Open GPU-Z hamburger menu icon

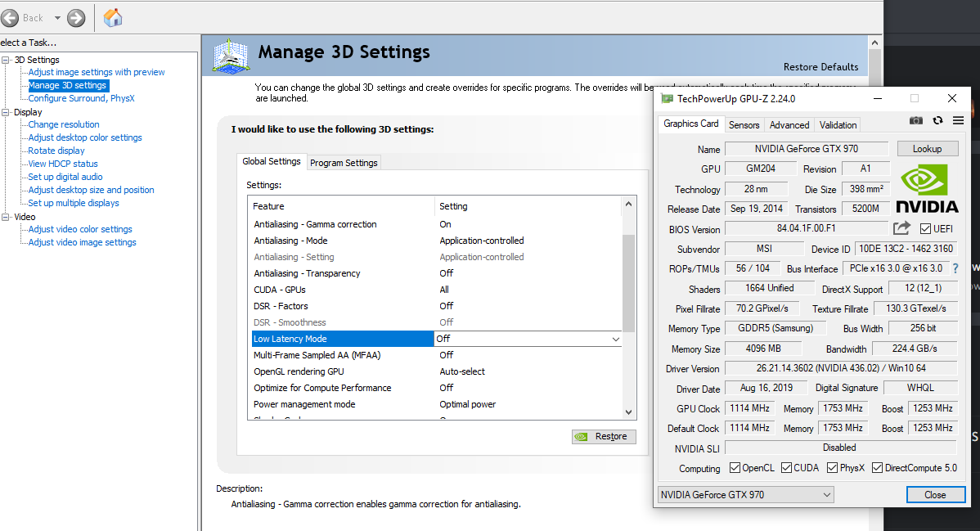958,120
